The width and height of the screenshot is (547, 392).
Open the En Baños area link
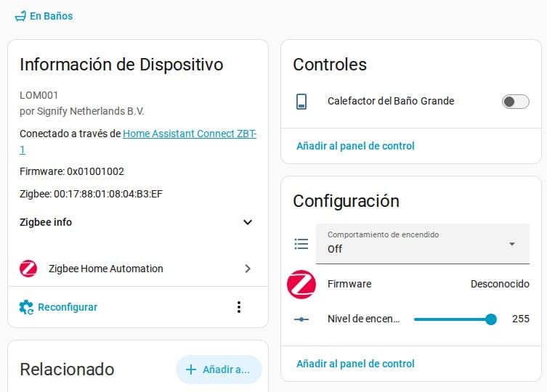coord(44,16)
